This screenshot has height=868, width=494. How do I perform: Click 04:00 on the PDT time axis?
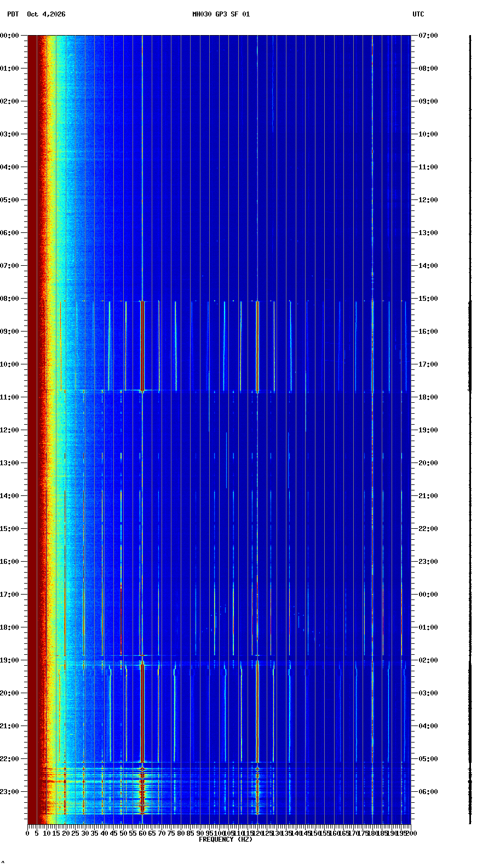(x=9, y=167)
